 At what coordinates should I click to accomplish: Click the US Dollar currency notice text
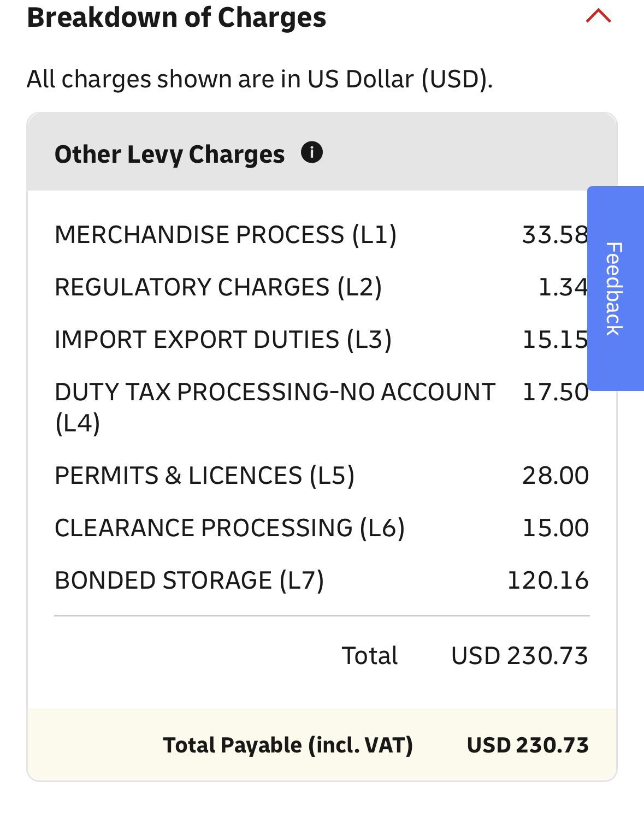pos(259,79)
